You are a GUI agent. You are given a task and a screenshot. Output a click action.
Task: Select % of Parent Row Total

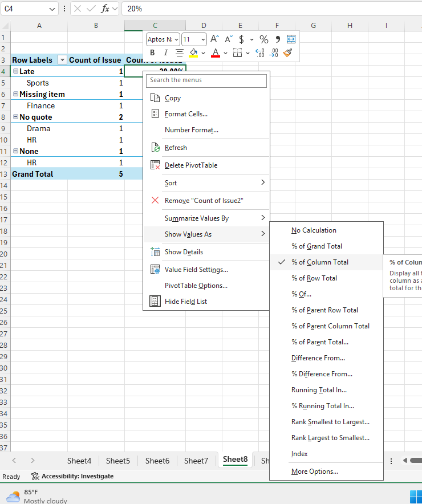pos(327,310)
